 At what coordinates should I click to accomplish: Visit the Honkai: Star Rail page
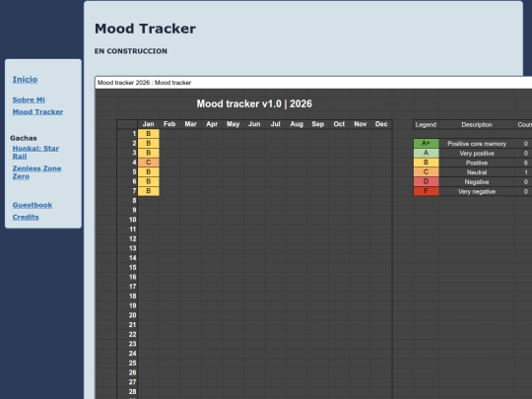click(x=35, y=153)
